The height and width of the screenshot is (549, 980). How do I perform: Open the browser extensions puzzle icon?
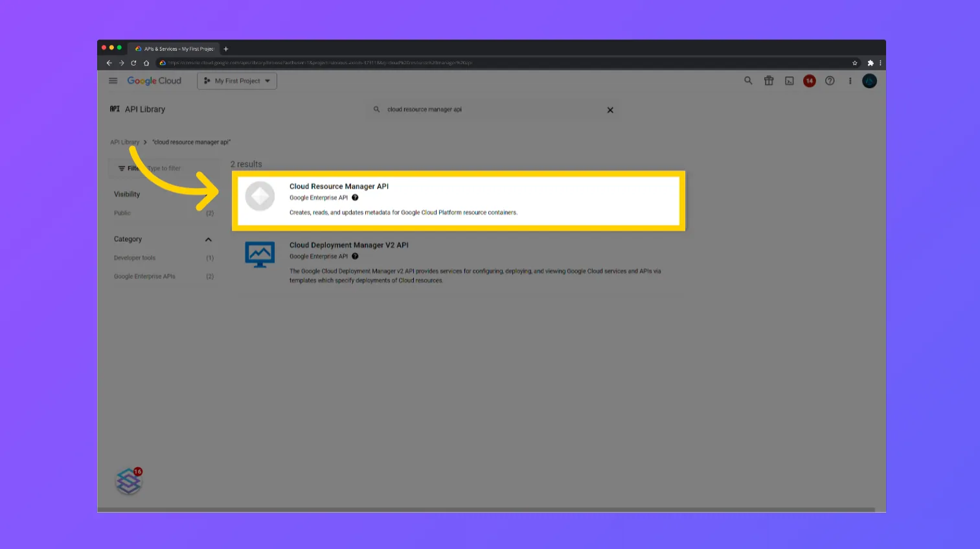tap(871, 63)
